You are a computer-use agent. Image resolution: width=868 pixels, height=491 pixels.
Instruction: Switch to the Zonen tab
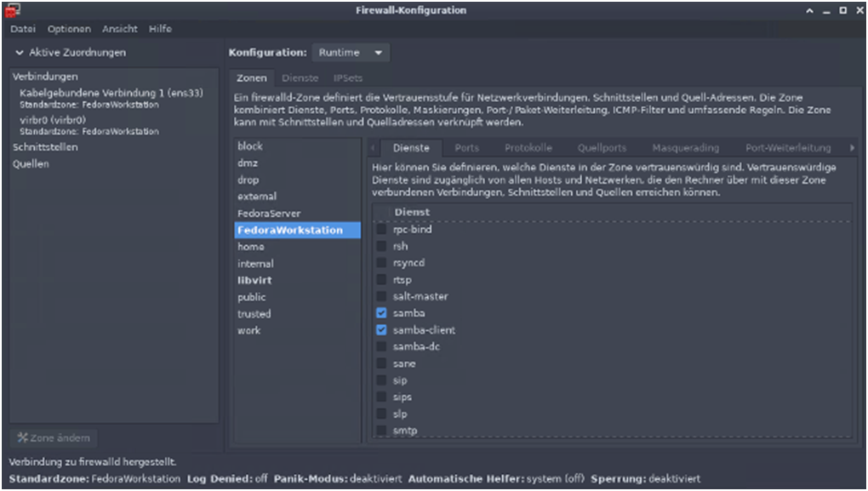[x=252, y=78]
